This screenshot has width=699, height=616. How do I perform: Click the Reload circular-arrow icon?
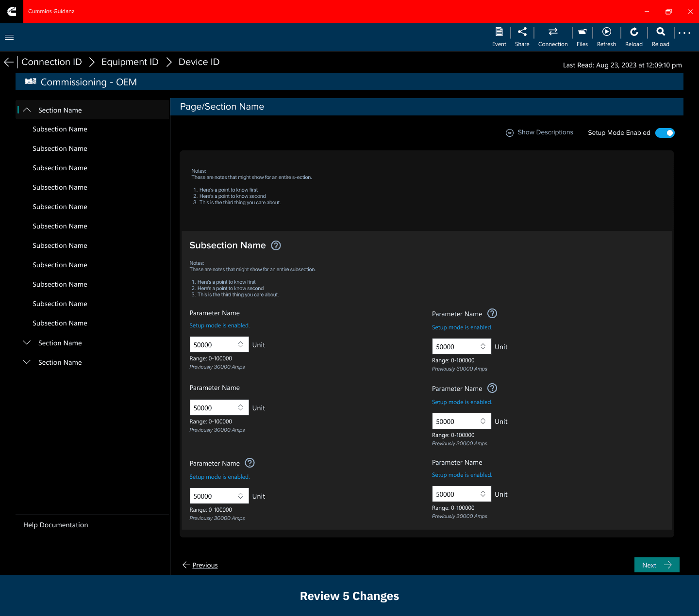click(x=634, y=32)
